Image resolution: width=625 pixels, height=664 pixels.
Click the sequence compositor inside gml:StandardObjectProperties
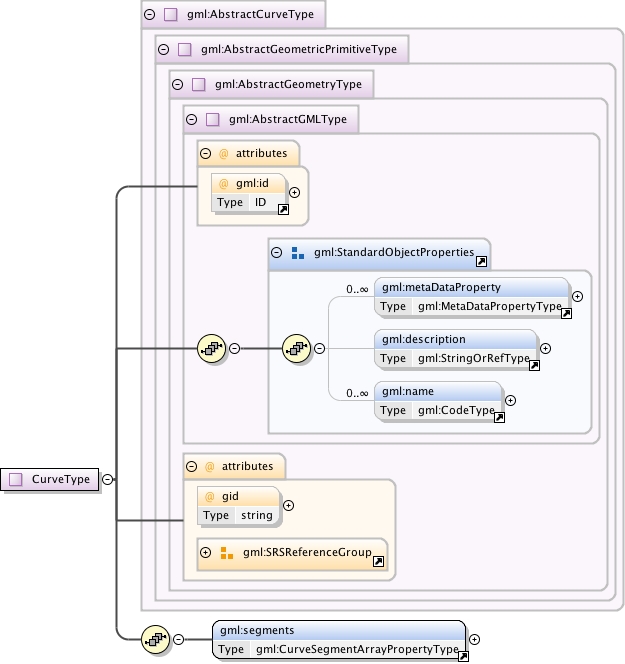coord(296,348)
